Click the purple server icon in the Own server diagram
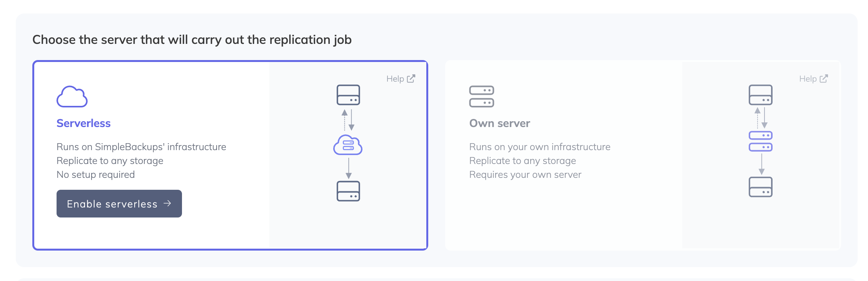Image resolution: width=868 pixels, height=281 pixels. click(760, 141)
